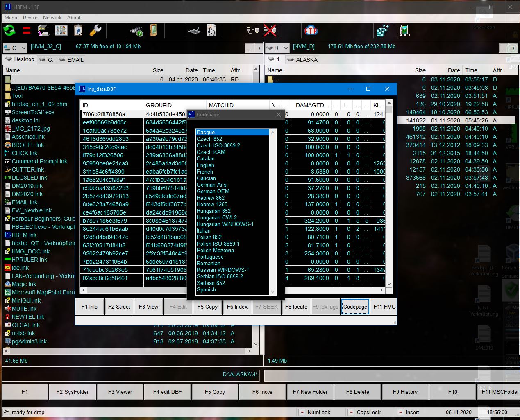This screenshot has width=520, height=420.
Task: Click the blue scattered cubes toolbar icon
Action: click(383, 30)
